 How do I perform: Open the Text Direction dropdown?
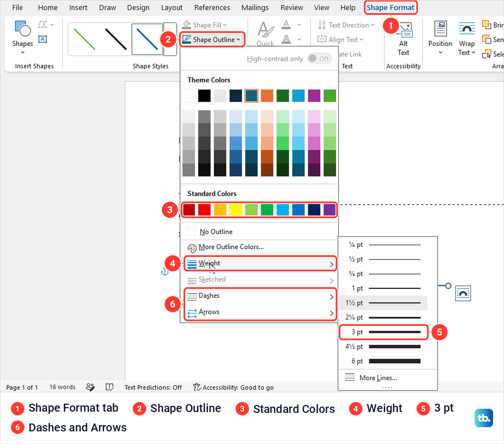click(346, 25)
